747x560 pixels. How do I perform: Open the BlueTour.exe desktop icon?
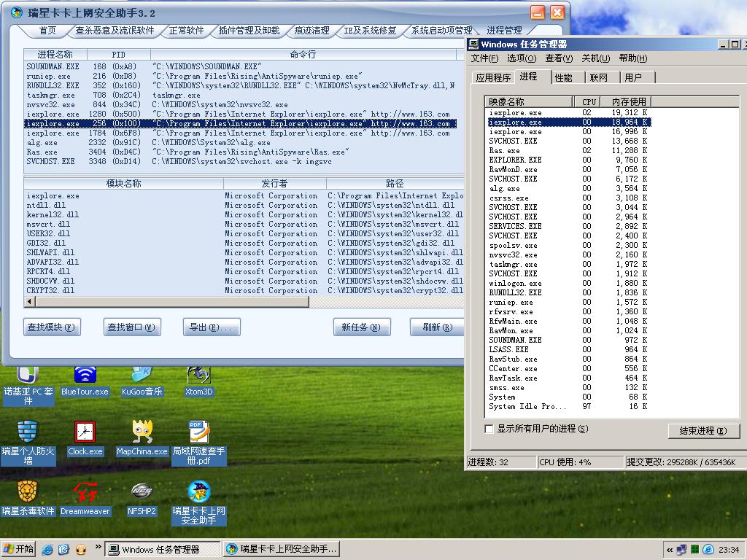coord(85,376)
